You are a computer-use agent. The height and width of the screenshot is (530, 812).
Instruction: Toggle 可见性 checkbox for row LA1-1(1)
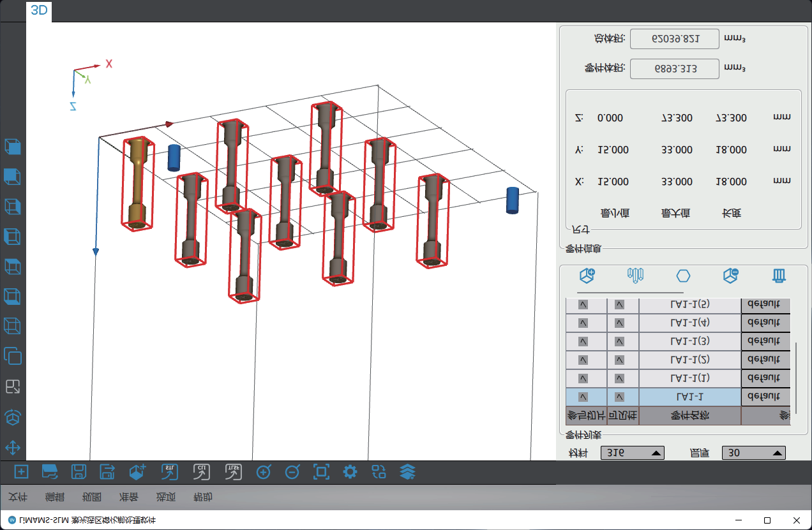620,378
